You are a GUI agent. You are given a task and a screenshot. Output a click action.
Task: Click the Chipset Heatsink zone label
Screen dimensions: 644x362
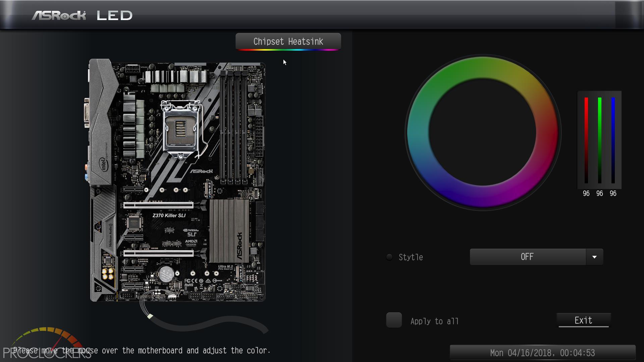288,42
